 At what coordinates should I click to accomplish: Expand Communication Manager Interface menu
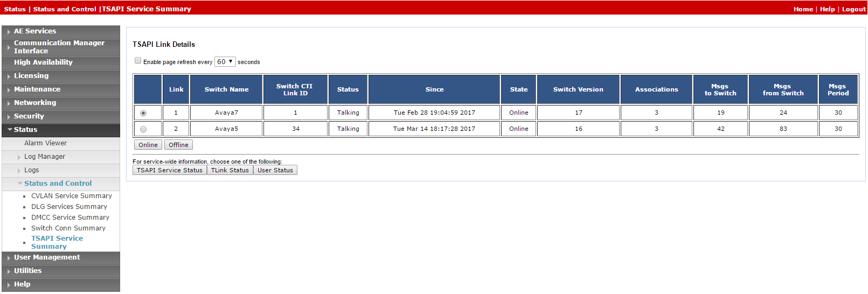[61, 47]
